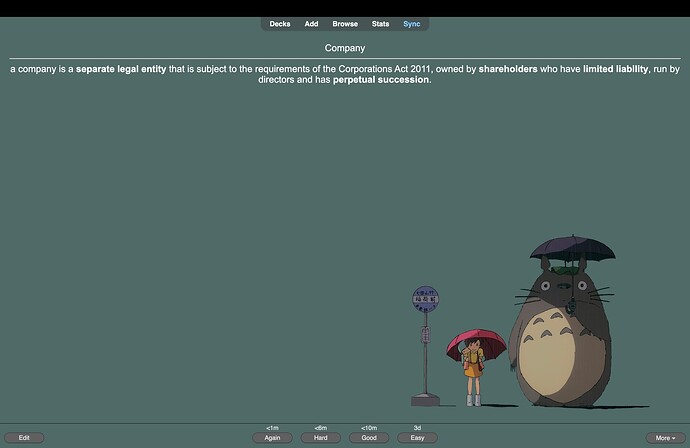Open the More options dropdown

click(665, 438)
